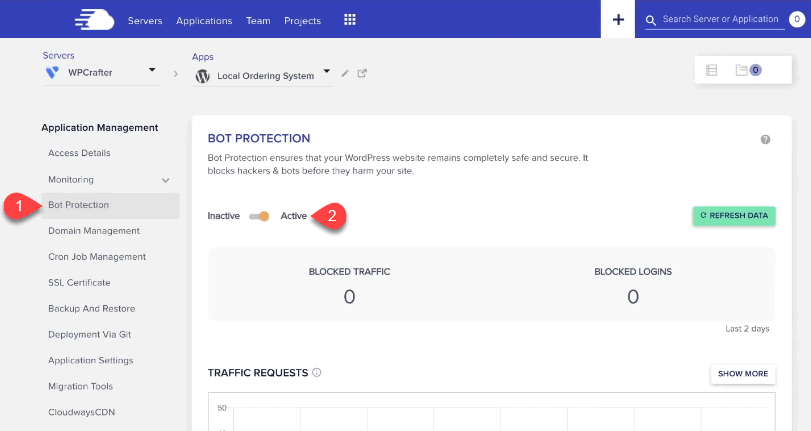Go to the Team menu item
The width and height of the screenshot is (811, 431).
pyautogui.click(x=258, y=21)
